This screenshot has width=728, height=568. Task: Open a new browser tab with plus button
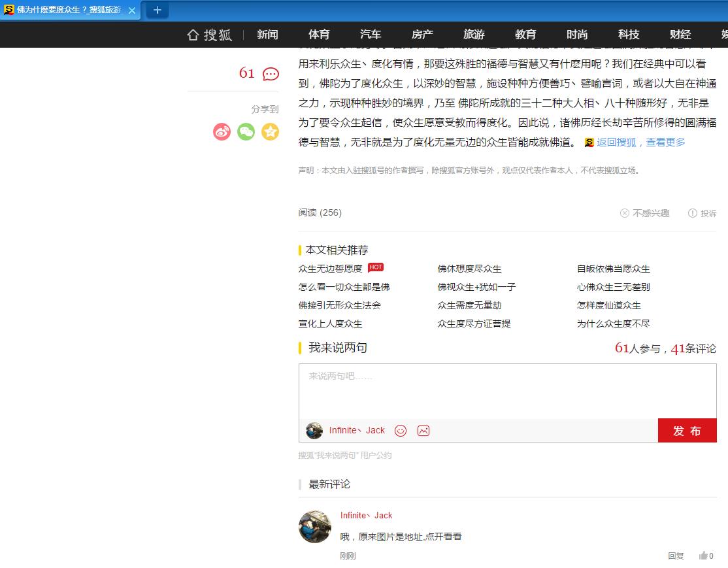(x=156, y=10)
